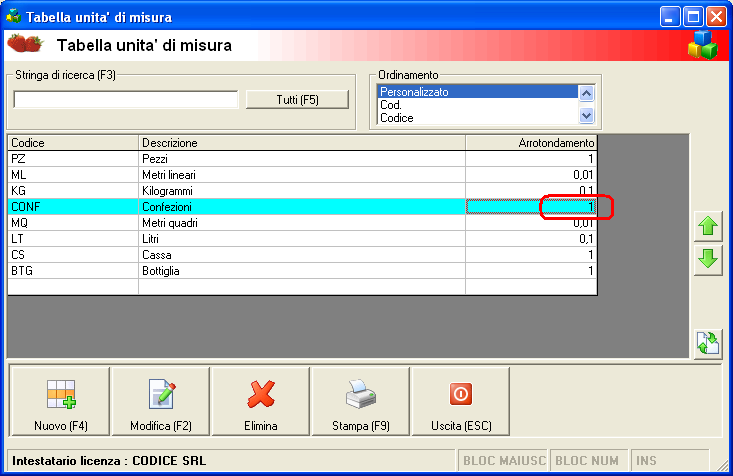
Task: Click the Uscita (ESC) exit button
Action: click(461, 402)
